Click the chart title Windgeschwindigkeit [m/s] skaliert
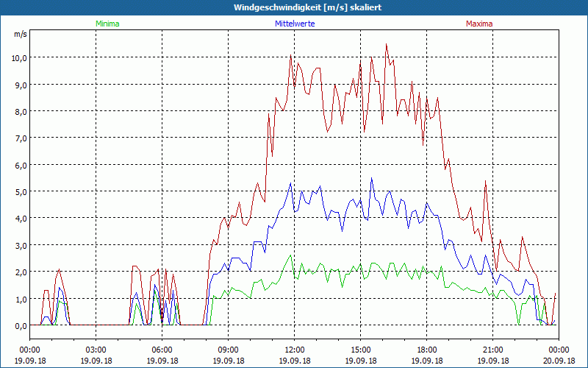The width and height of the screenshot is (588, 368). tap(307, 7)
